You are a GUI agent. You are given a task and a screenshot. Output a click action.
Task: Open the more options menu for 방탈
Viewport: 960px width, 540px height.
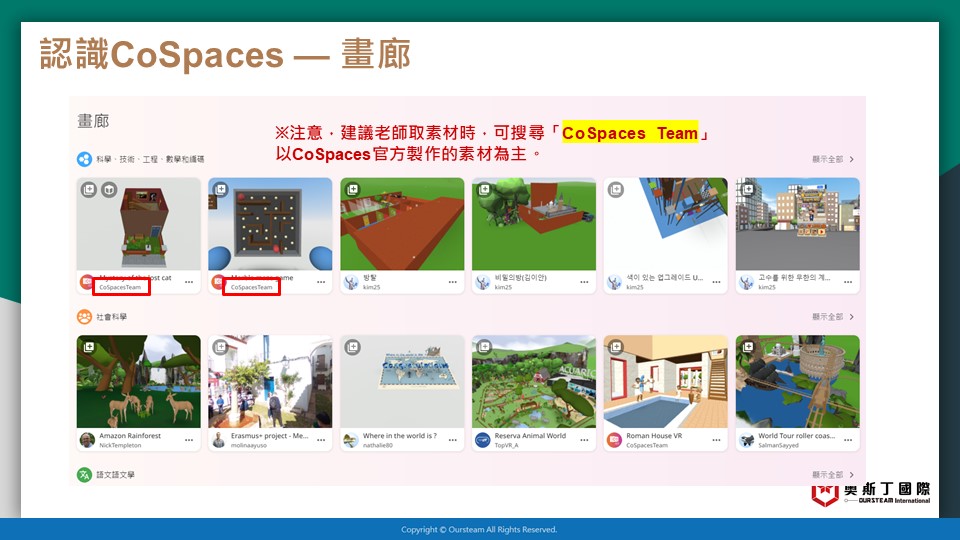[x=452, y=282]
